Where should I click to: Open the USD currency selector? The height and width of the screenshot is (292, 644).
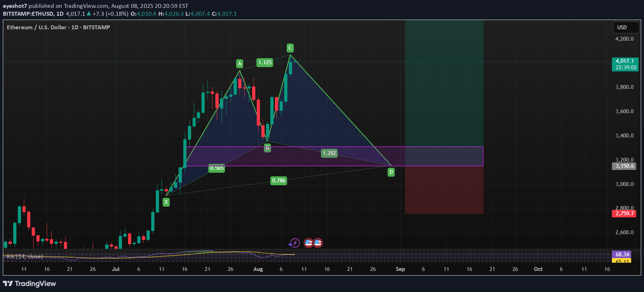[625, 27]
